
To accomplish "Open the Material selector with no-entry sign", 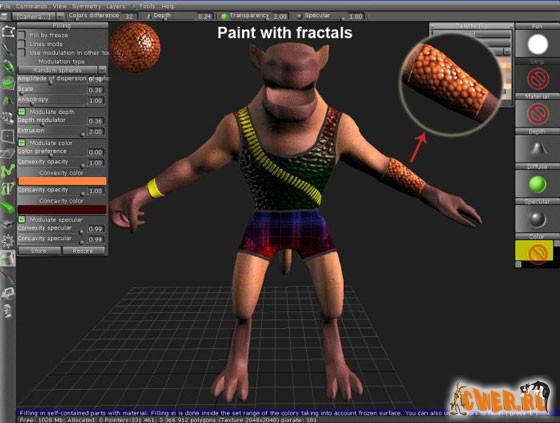I will (x=538, y=114).
